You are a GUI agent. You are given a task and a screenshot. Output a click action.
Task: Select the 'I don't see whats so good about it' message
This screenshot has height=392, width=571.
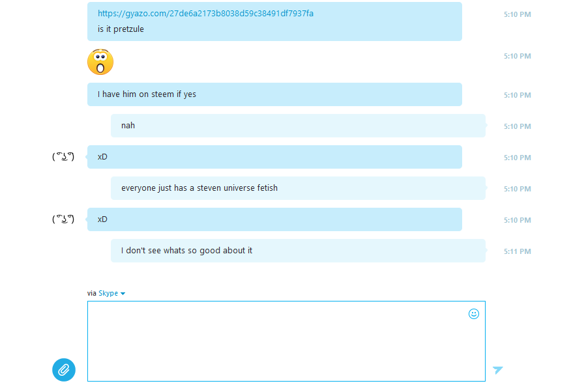[298, 251]
